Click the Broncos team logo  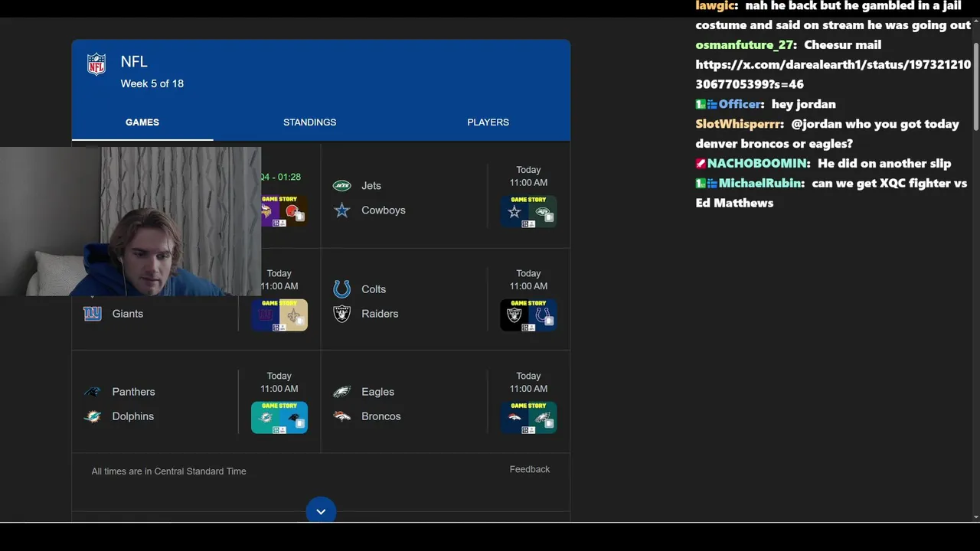point(341,416)
